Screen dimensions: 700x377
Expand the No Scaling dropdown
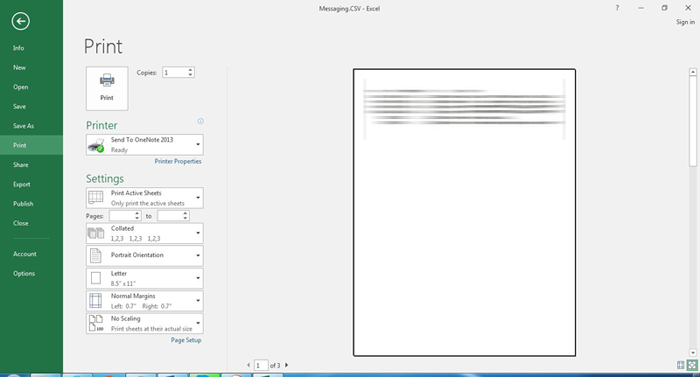(x=145, y=323)
